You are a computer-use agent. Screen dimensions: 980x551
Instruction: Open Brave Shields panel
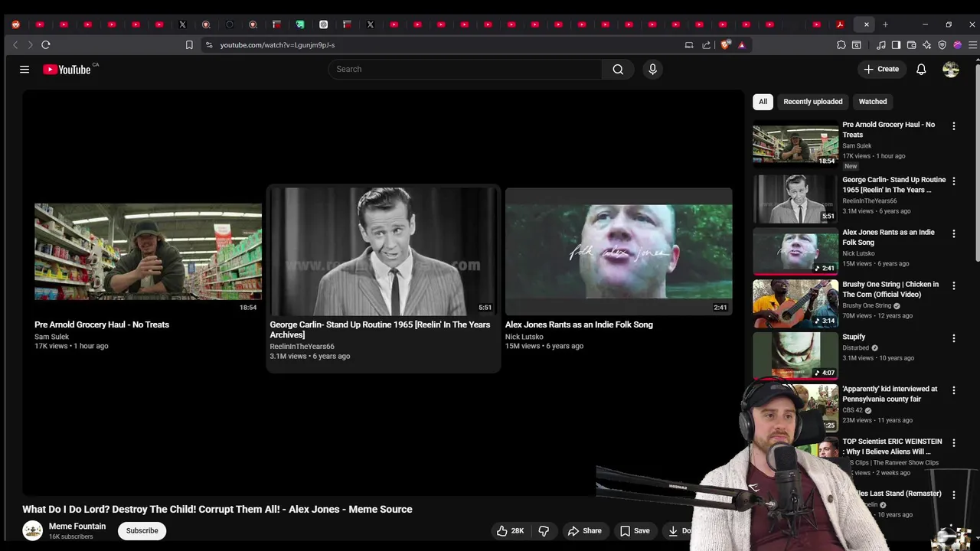pos(725,45)
